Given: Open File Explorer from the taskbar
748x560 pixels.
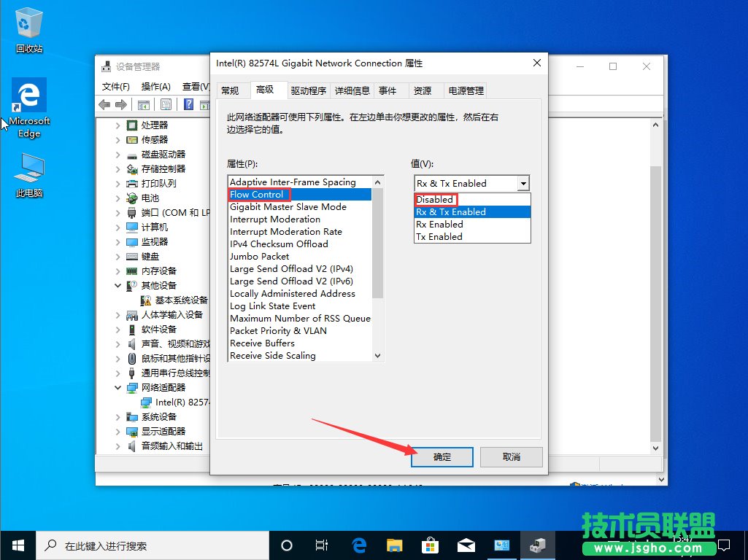Looking at the screenshot, I should click(x=394, y=545).
